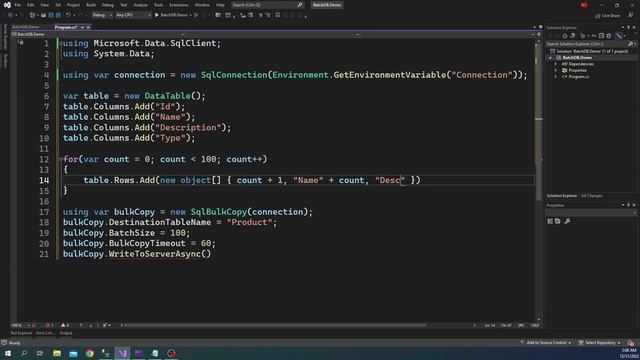The image size is (640, 360).
Task: Open the Output tab
Action: (x=66, y=333)
